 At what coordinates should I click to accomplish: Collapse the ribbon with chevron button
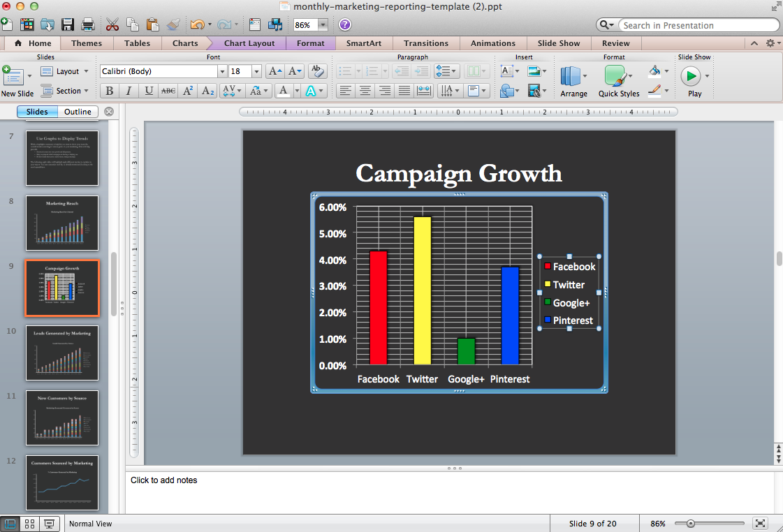pyautogui.click(x=754, y=43)
